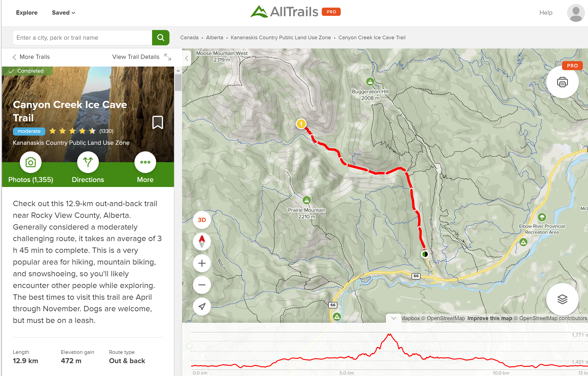
Task: Open the Explore menu item
Action: coord(27,13)
